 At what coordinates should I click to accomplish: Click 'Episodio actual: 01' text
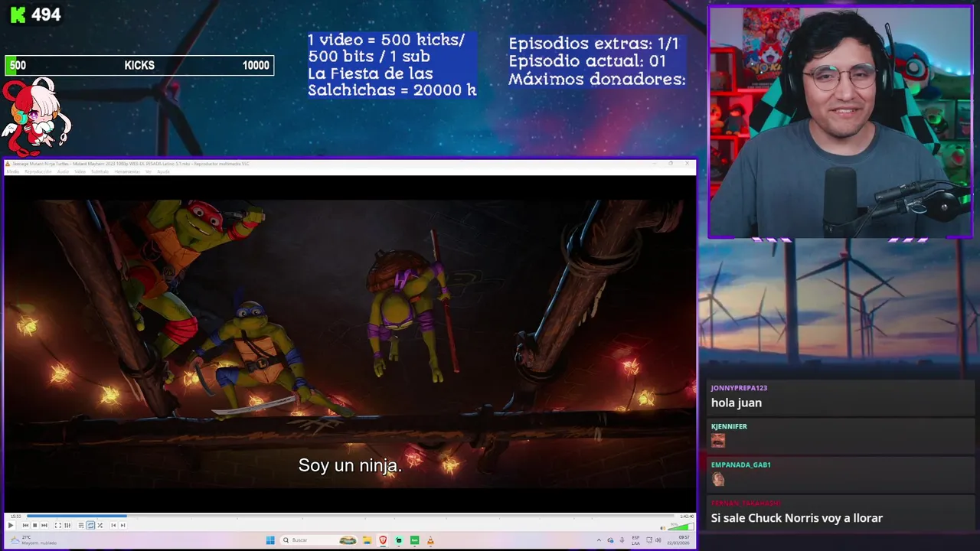pyautogui.click(x=587, y=61)
